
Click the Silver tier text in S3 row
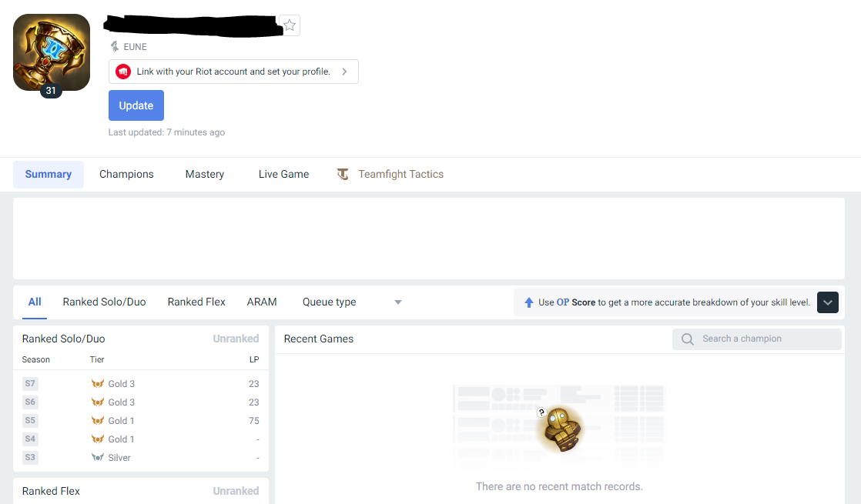(119, 458)
